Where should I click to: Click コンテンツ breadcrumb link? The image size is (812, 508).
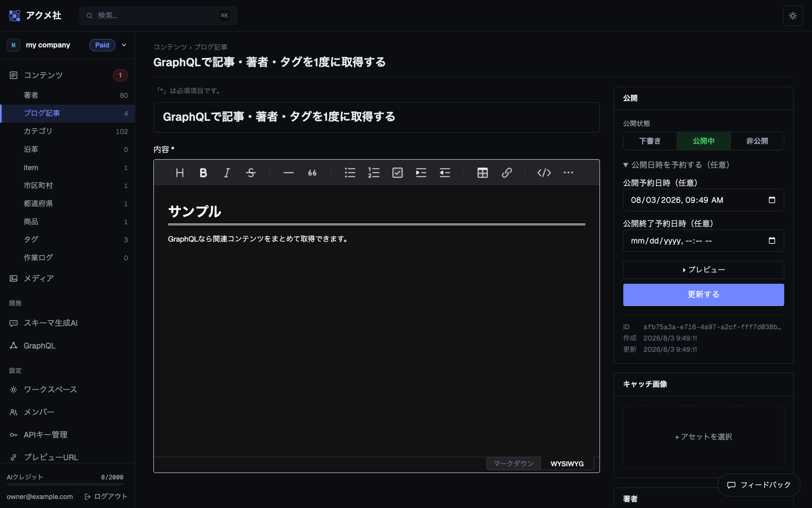pos(170,47)
